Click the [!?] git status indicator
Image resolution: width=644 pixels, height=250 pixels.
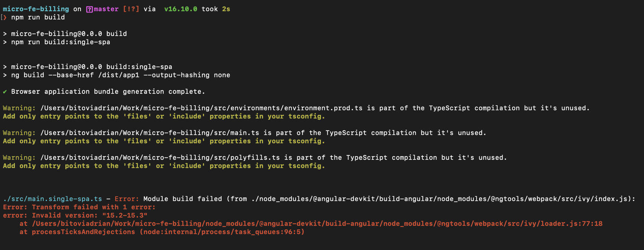pyautogui.click(x=131, y=9)
